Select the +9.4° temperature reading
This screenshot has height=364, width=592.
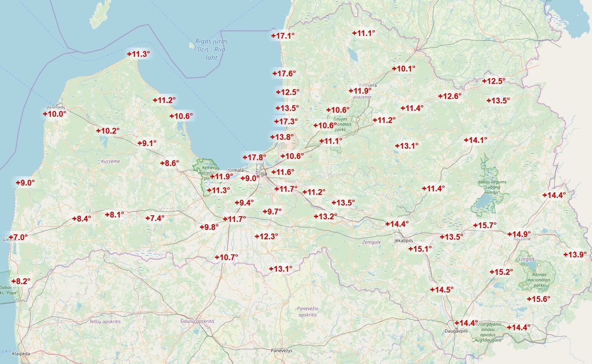pyautogui.click(x=244, y=203)
